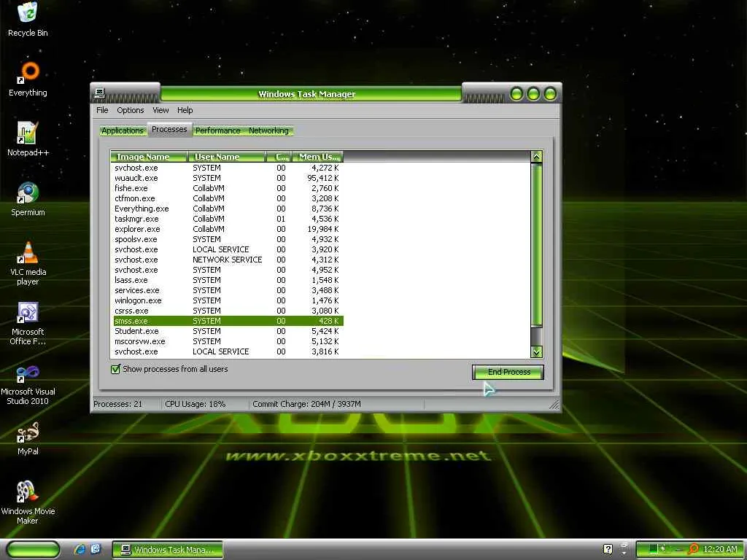Select svchost.exe owned by NETWORK SERVICE
This screenshot has height=560, width=747.
(227, 260)
